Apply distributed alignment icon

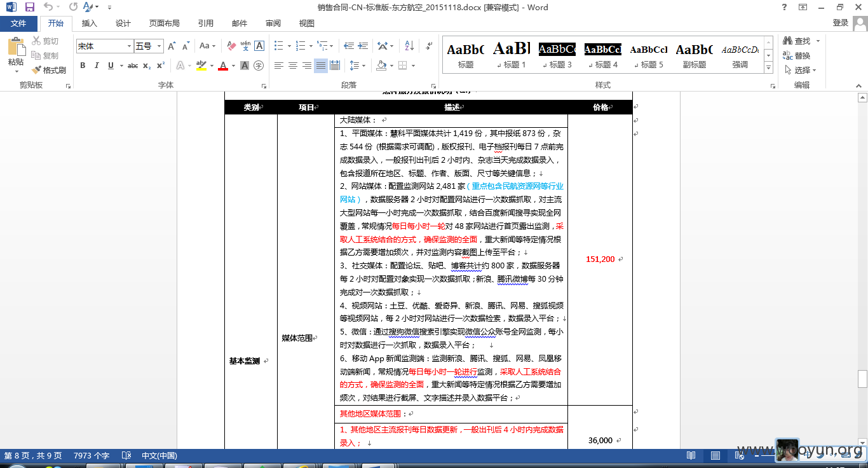click(335, 65)
